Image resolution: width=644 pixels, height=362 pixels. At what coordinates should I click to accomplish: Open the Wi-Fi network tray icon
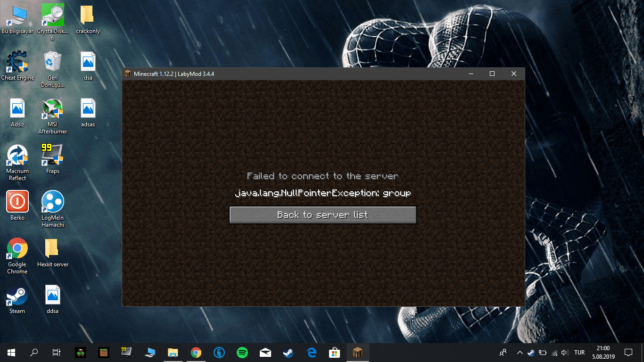pyautogui.click(x=554, y=353)
